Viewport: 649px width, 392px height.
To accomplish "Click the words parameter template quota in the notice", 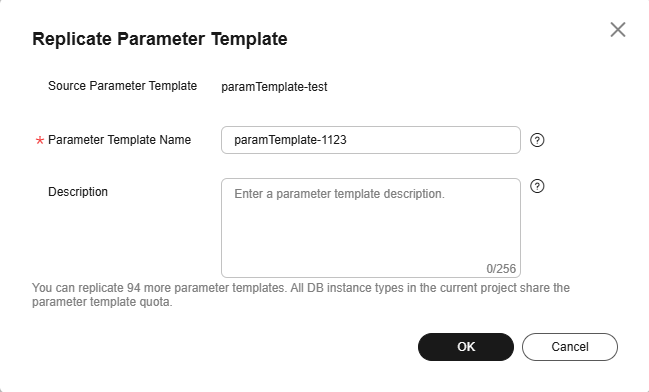I will pyautogui.click(x=100, y=302).
